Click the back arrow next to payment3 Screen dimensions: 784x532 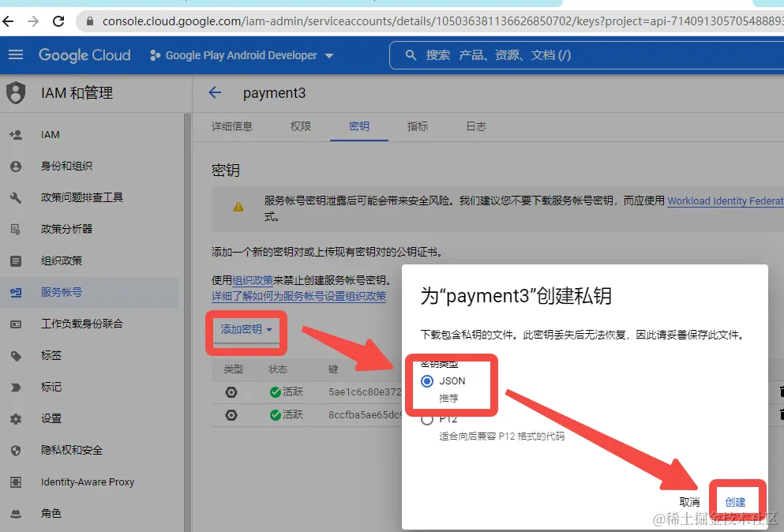(x=215, y=92)
